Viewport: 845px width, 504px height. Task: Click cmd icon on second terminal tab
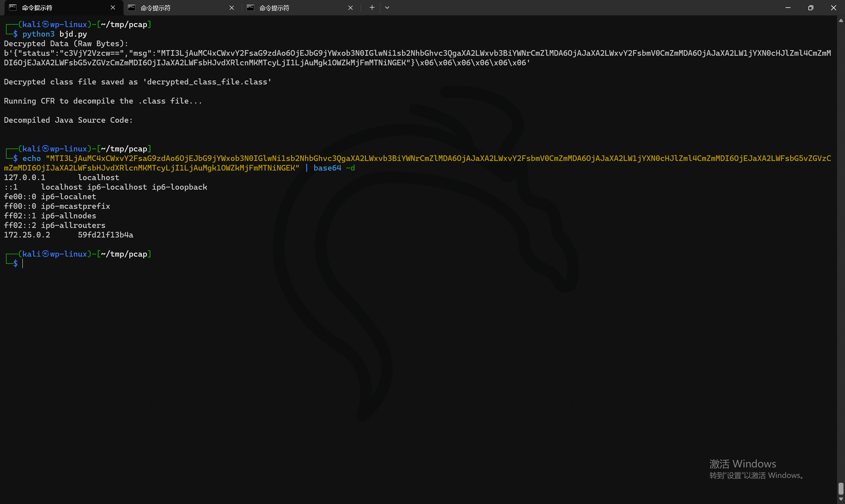tap(131, 8)
